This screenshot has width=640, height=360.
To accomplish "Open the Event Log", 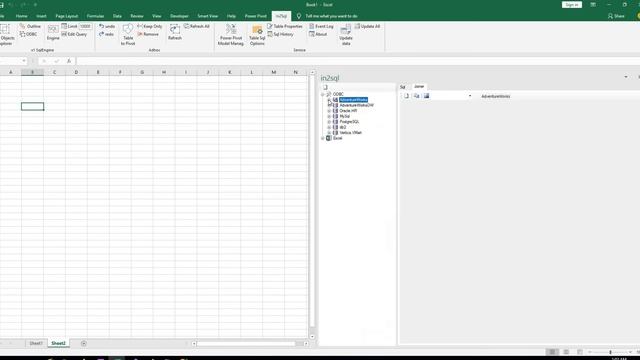I will (x=321, y=26).
